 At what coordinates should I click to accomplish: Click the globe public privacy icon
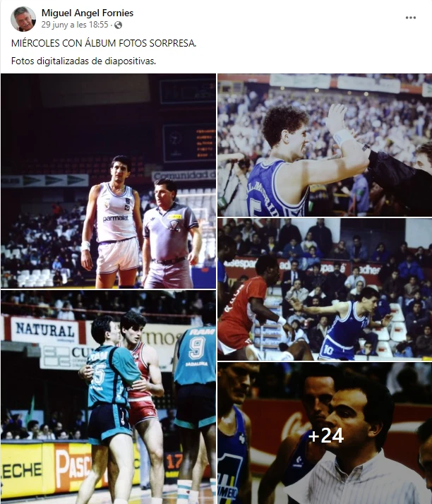coord(118,25)
